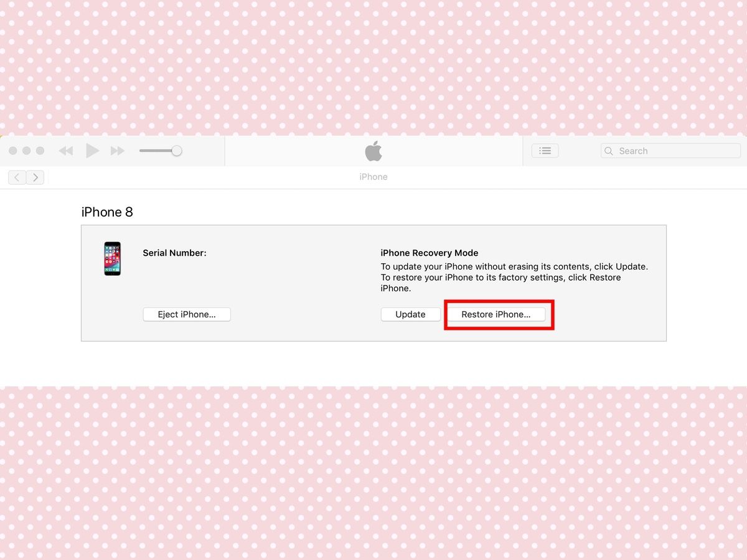Click the Apple logo in the toolbar

click(374, 150)
